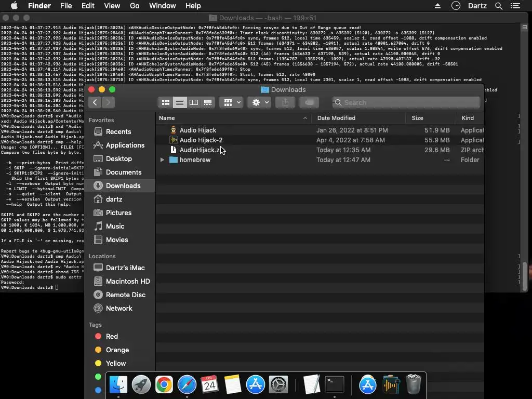Open Launchpad from the Dock
The width and height of the screenshot is (532, 399).
[141, 384]
